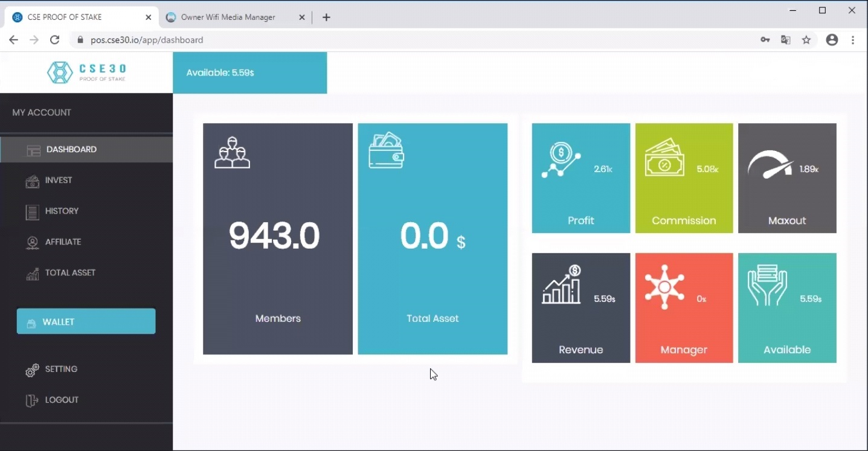The width and height of the screenshot is (868, 451).
Task: Open the Invest menu item
Action: click(x=58, y=180)
